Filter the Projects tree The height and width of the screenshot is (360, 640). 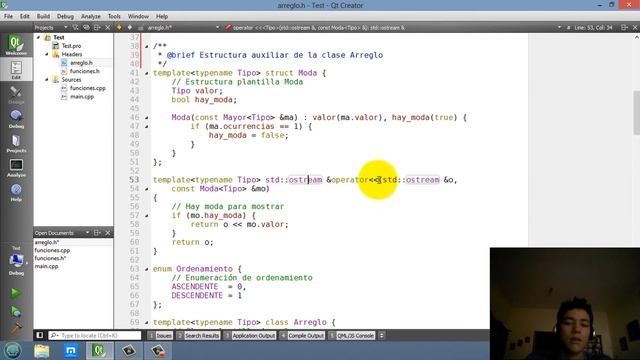click(76, 27)
